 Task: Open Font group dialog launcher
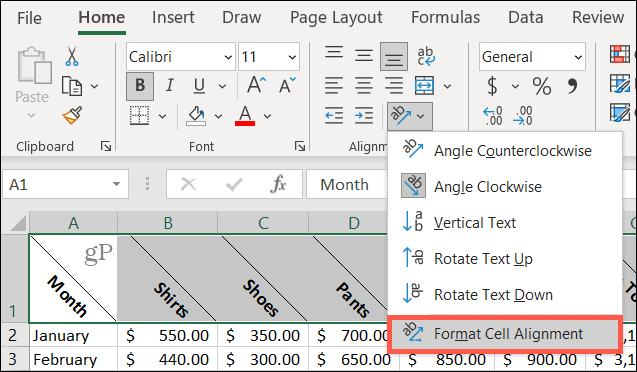pyautogui.click(x=300, y=146)
